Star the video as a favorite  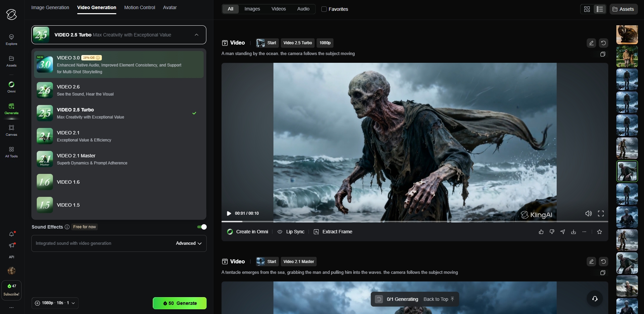pyautogui.click(x=599, y=232)
